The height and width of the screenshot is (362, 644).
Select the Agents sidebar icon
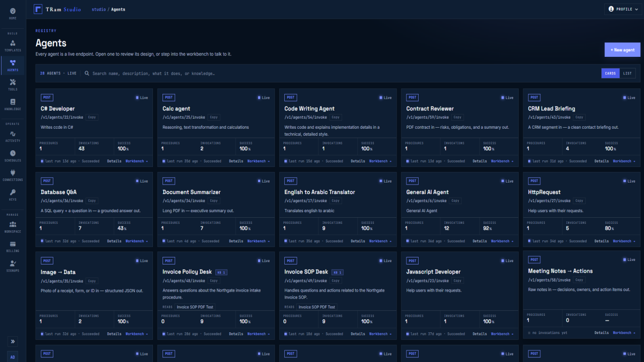point(13,65)
